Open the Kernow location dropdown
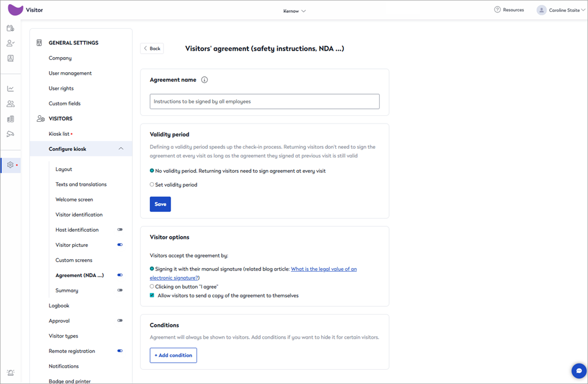Image resolution: width=588 pixels, height=384 pixels. point(294,11)
